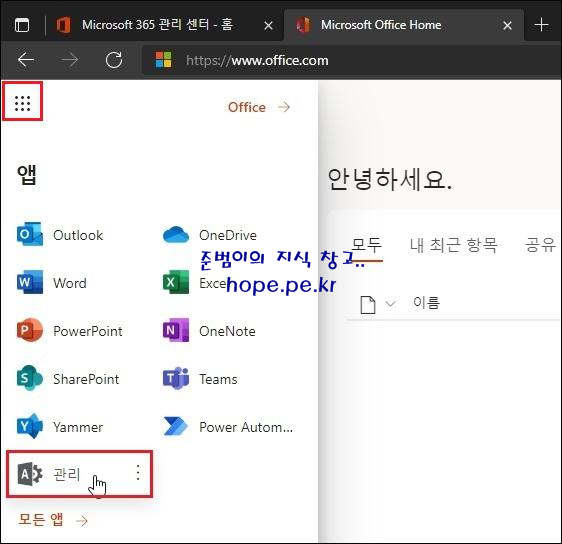Select the 모두 files tab
This screenshot has height=544, width=562.
pyautogui.click(x=367, y=246)
